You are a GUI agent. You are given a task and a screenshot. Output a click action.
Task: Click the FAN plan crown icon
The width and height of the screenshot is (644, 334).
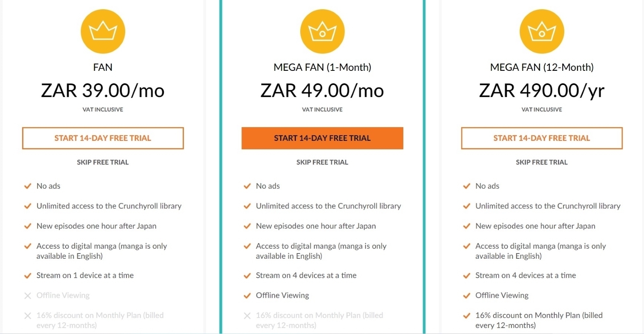[x=103, y=31]
